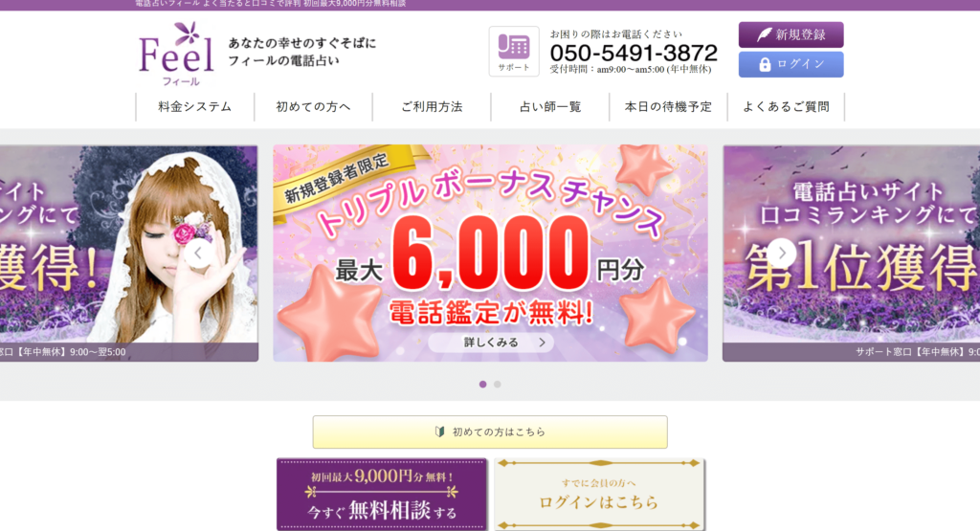
Task: Click the phone support icon
Action: point(514,52)
